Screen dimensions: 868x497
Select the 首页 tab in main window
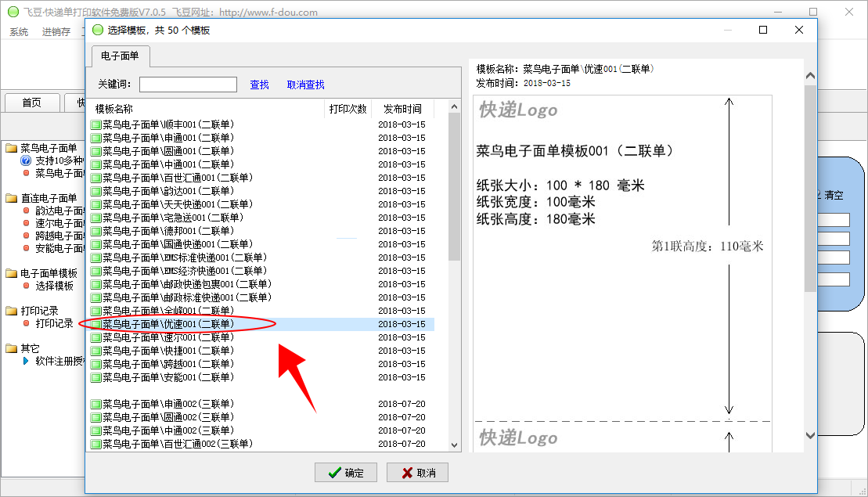tap(31, 103)
